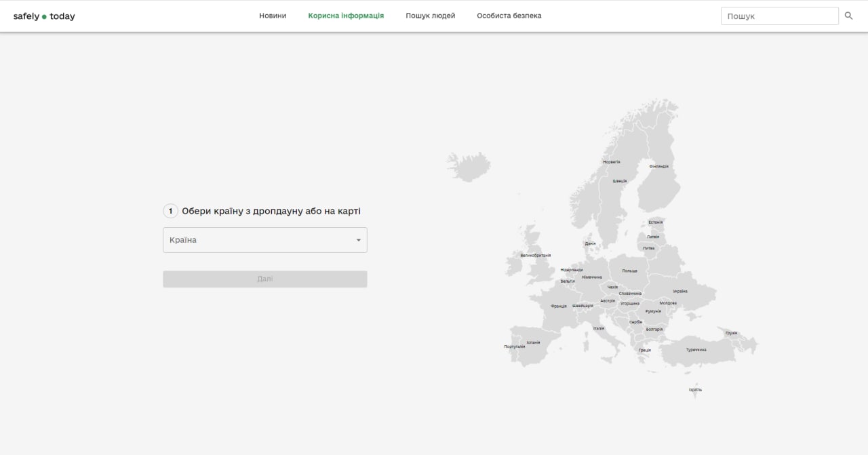Open the Новини menu item

coord(273,16)
